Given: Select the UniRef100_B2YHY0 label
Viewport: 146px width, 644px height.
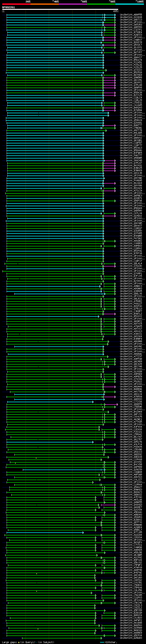Looking at the screenshot, I should click(131, 281).
